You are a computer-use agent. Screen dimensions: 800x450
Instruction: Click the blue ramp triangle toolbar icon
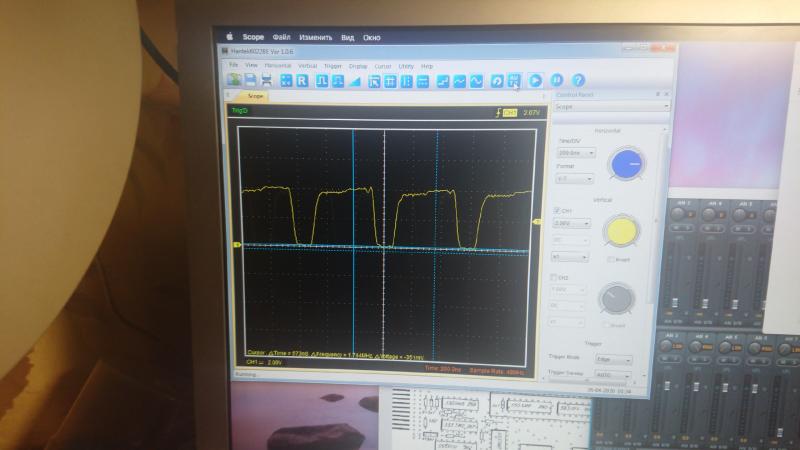pos(354,80)
